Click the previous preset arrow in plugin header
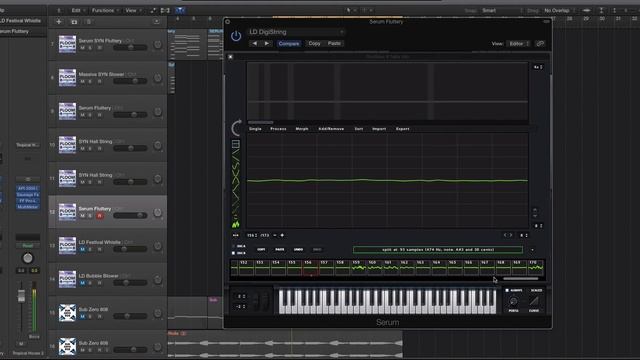Viewport: 640px width, 360px height. [255, 43]
